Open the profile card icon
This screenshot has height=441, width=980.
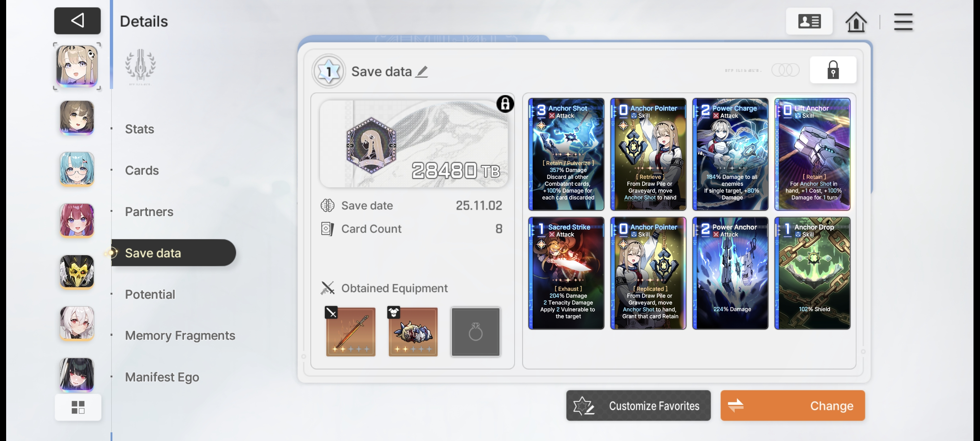[809, 21]
